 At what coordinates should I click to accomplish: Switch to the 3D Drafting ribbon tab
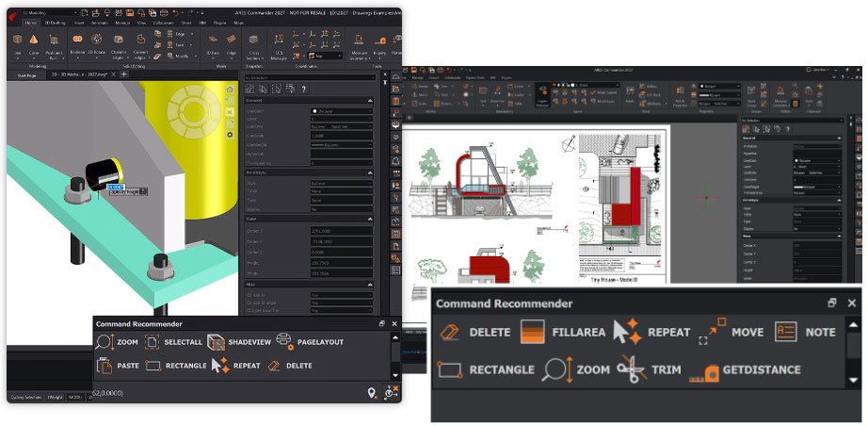55,24
